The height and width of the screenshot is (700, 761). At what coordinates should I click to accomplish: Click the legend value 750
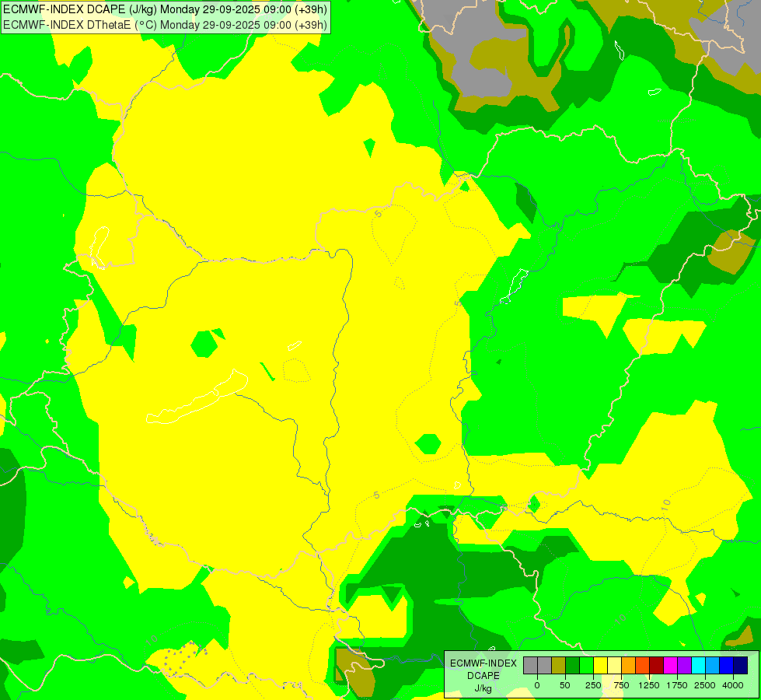click(621, 685)
